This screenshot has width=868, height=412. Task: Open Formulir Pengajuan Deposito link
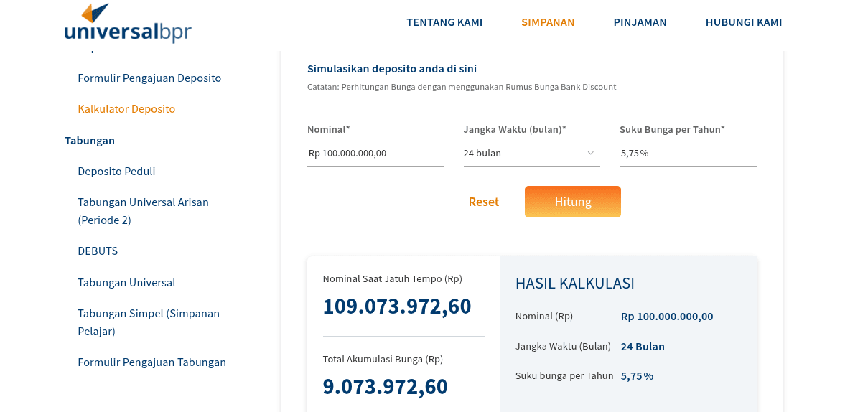(149, 78)
